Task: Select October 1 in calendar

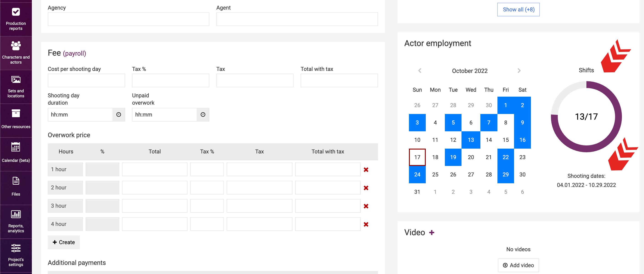Action: (x=505, y=106)
